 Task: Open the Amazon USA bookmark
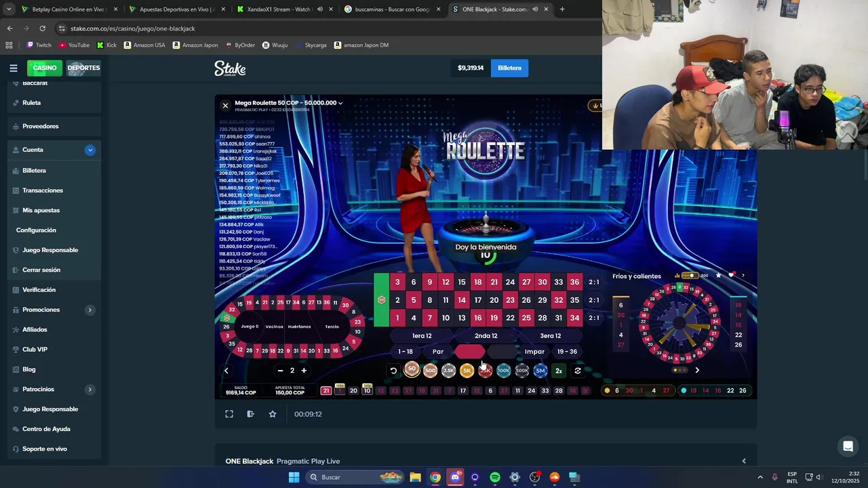[144, 45]
